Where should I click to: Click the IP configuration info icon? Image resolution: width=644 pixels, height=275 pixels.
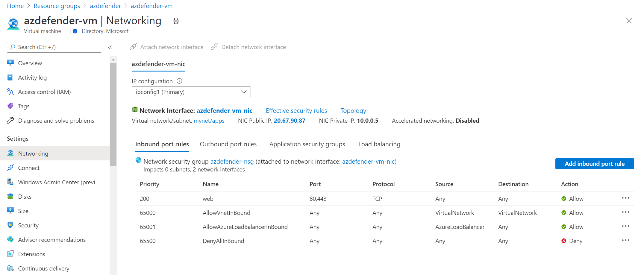(x=179, y=81)
